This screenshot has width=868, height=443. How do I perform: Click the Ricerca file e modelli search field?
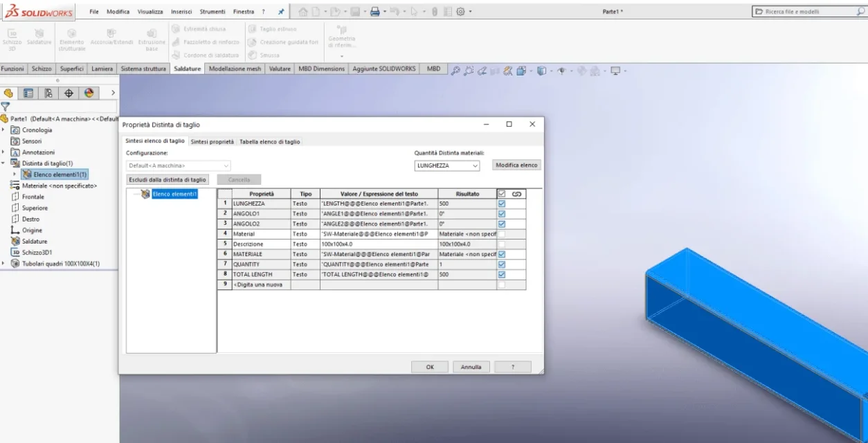tap(808, 12)
